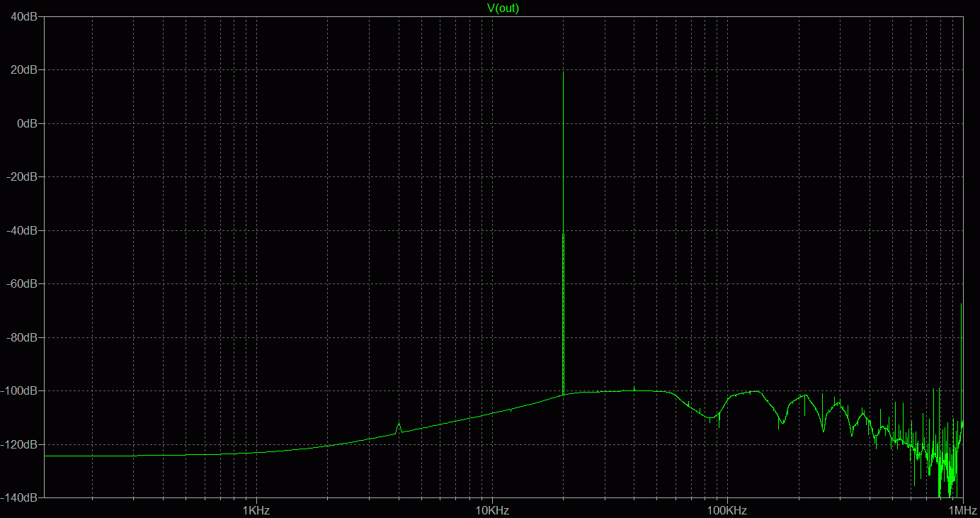Click the -100dB axis label
980x518 pixels.
click(x=21, y=390)
